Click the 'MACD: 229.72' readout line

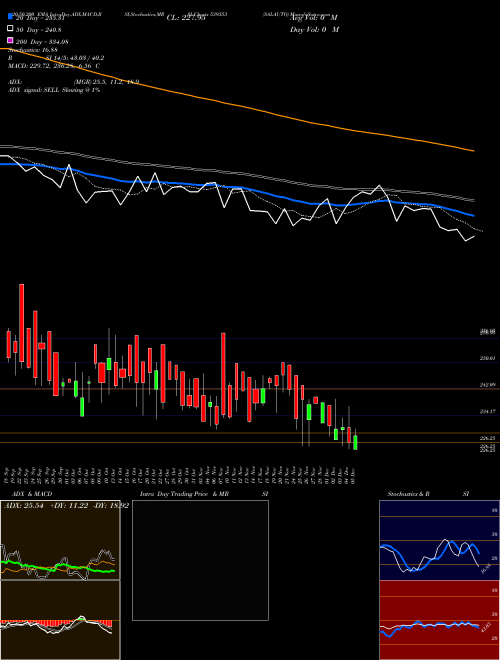[54, 66]
